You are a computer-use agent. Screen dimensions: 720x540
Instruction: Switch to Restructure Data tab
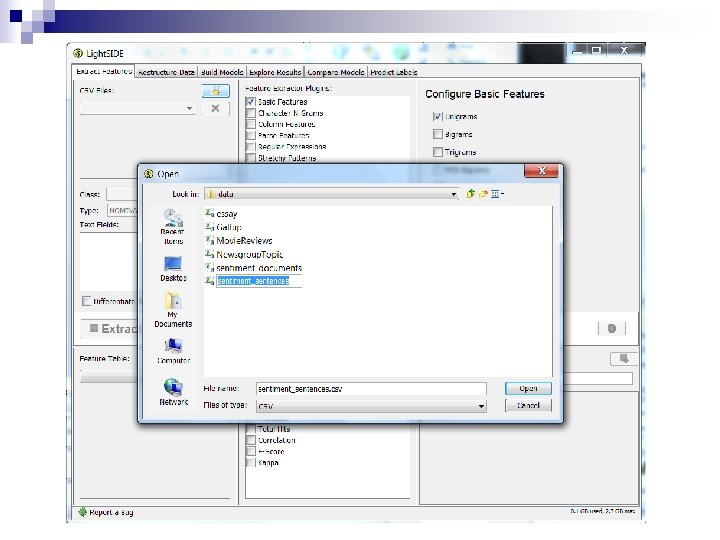pos(166,72)
